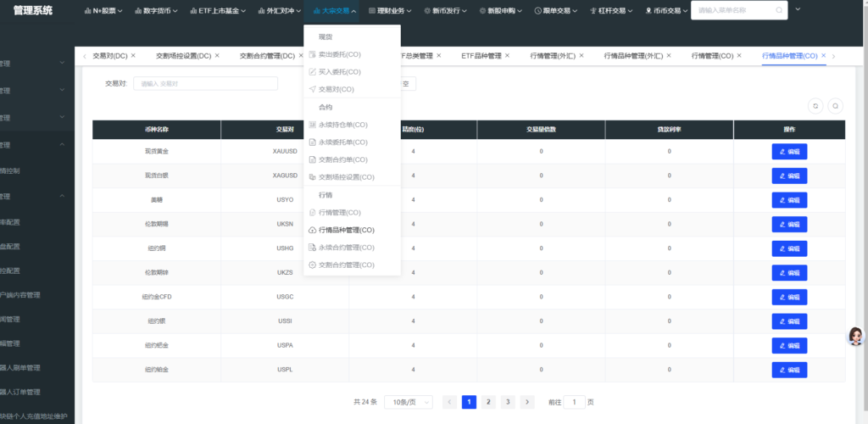Select 交易对(CO) paper-plane icon entry
The image size is (868, 424).
tap(312, 89)
